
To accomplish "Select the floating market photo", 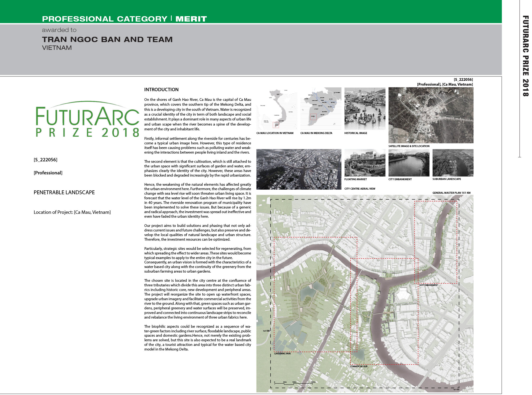I will point(365,163).
